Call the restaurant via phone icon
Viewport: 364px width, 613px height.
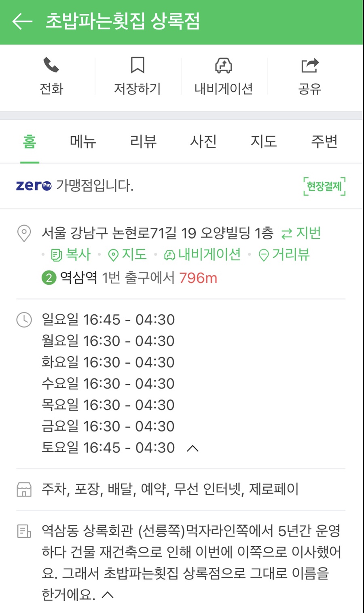tap(51, 66)
